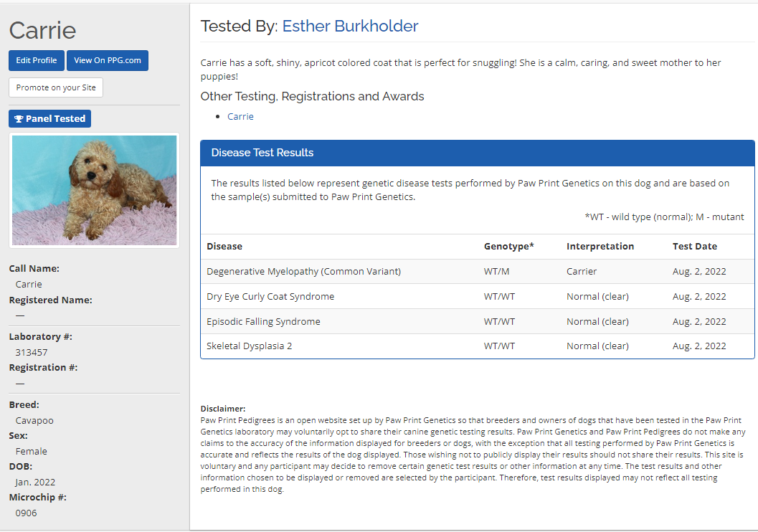Image resolution: width=758 pixels, height=532 pixels.
Task: Click the laboratory number 313457
Action: coord(32,352)
